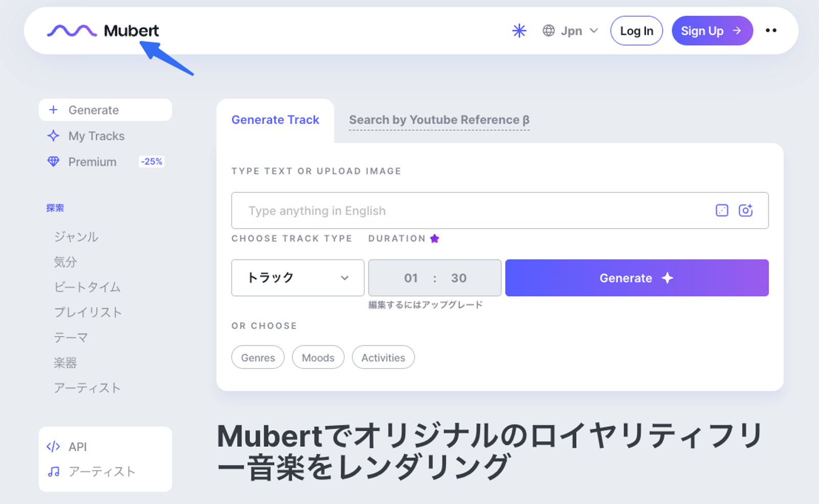The image size is (819, 504).
Task: Open テーマ in the explore list
Action: click(71, 338)
